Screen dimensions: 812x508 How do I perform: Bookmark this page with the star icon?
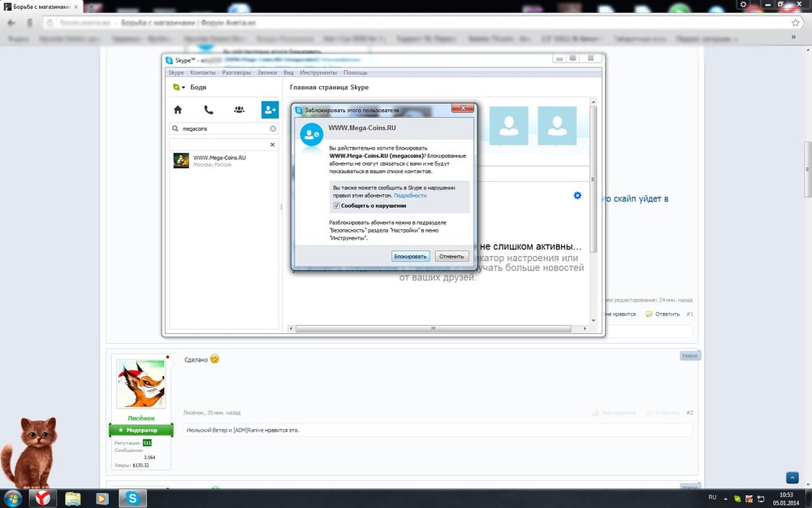tap(795, 23)
